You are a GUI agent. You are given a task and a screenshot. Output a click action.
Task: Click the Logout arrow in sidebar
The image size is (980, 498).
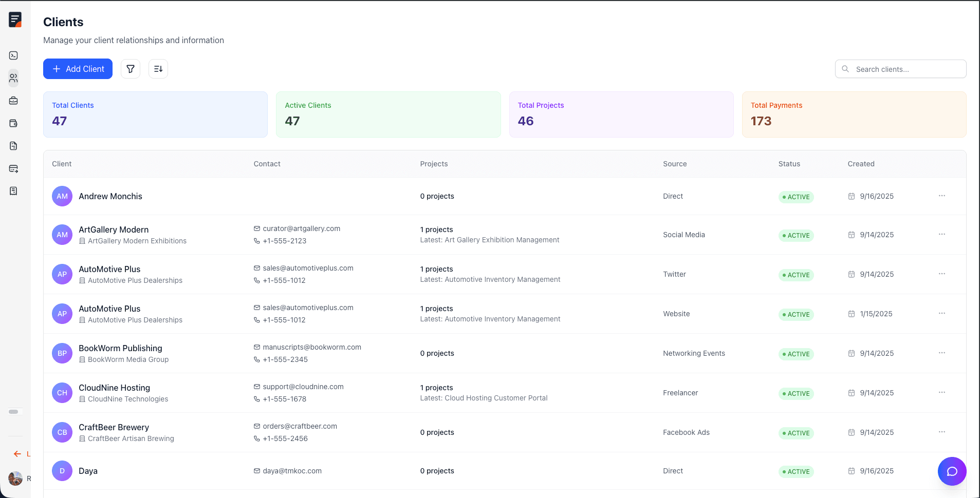tap(17, 454)
